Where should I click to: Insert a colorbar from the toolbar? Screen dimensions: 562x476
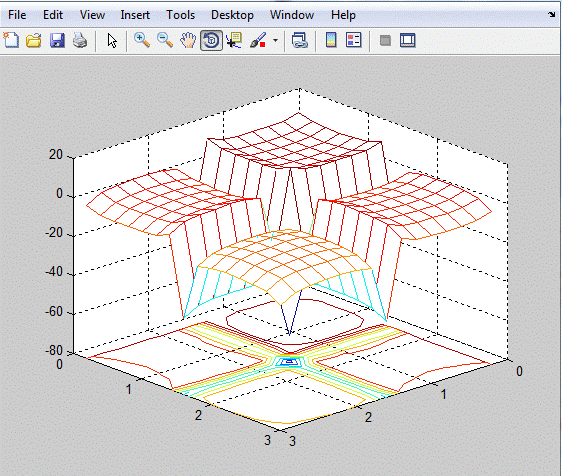coord(331,40)
